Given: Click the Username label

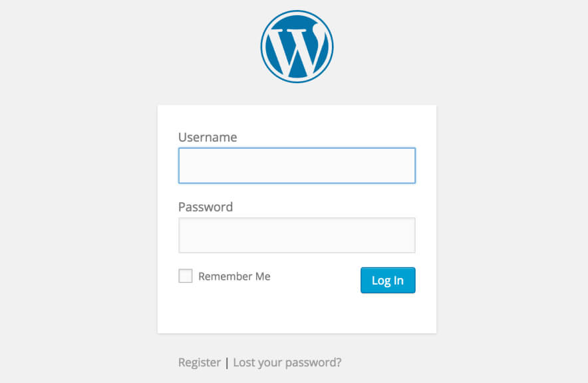Looking at the screenshot, I should (208, 138).
